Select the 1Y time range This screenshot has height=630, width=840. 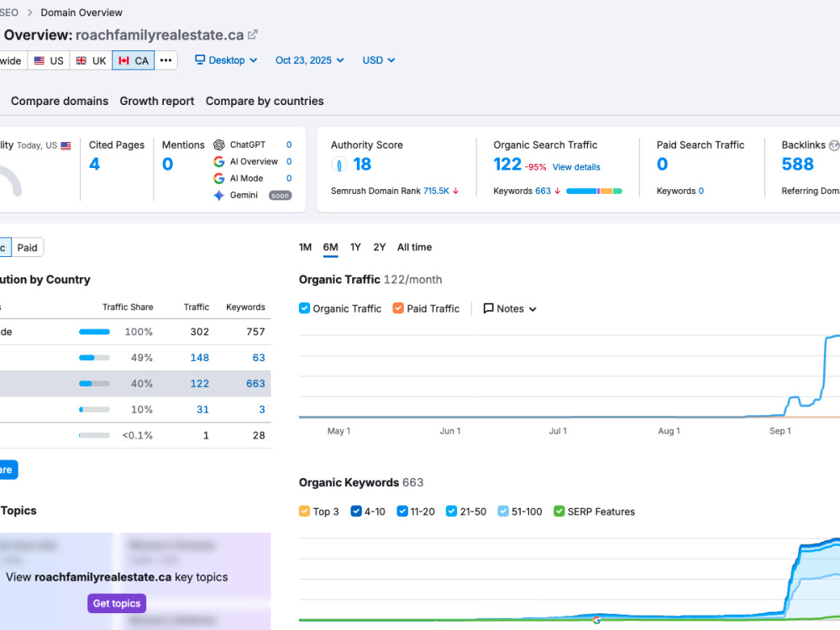[x=355, y=247]
